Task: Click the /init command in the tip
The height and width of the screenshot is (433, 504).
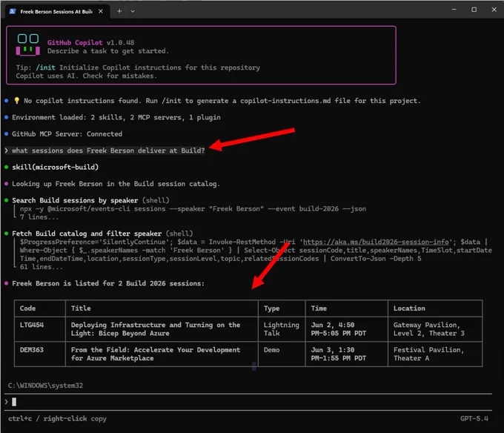Action: click(46, 67)
